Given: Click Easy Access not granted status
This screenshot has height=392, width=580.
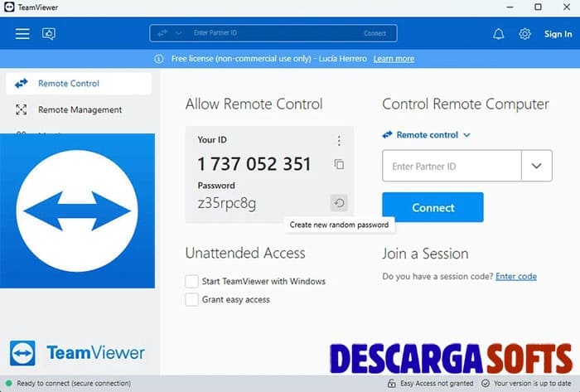Looking at the screenshot, I should click(437, 384).
